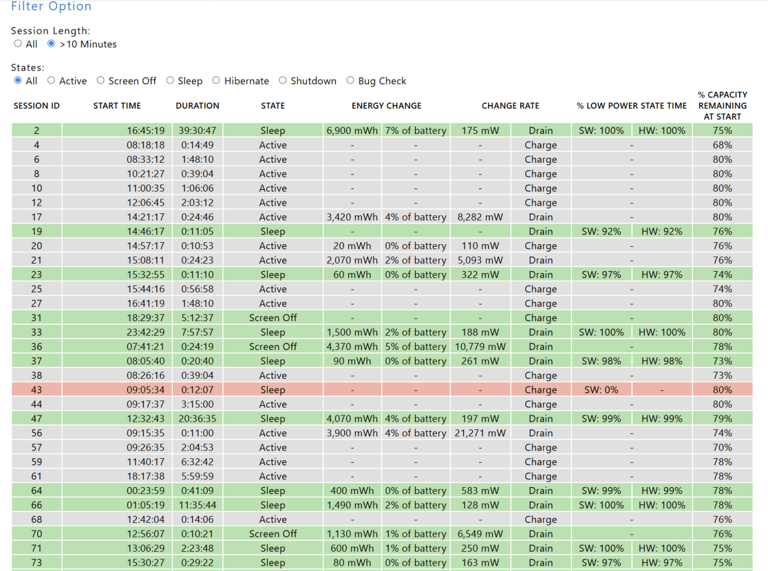
Task: Filter states by Screen Off
Action: [x=100, y=80]
